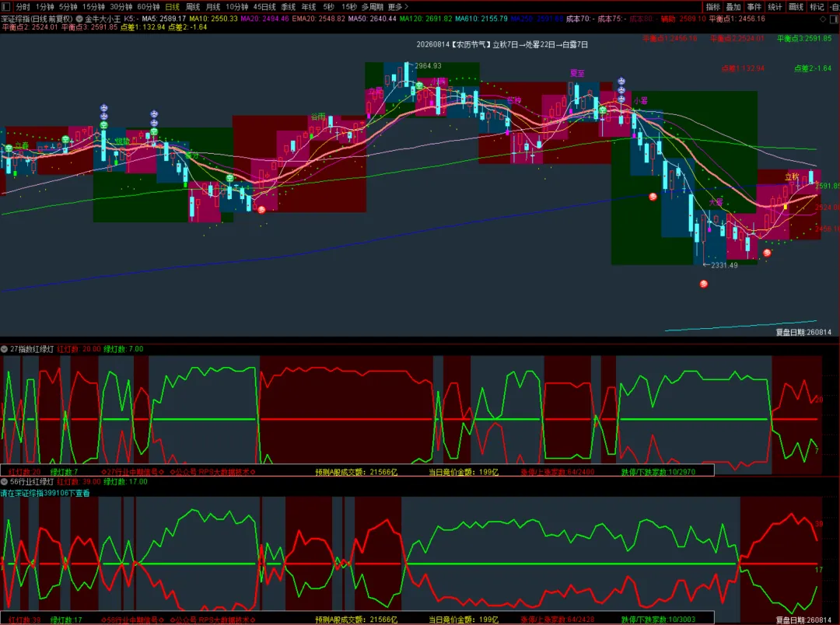Click the red ball signal near 立秋 candles

[x=767, y=253]
